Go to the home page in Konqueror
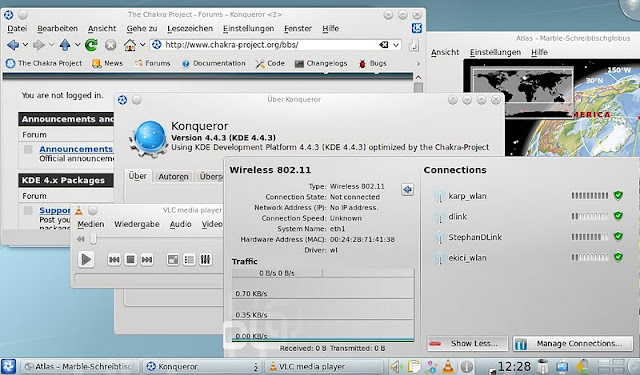The height and width of the screenshot is (375, 640). coord(130,45)
